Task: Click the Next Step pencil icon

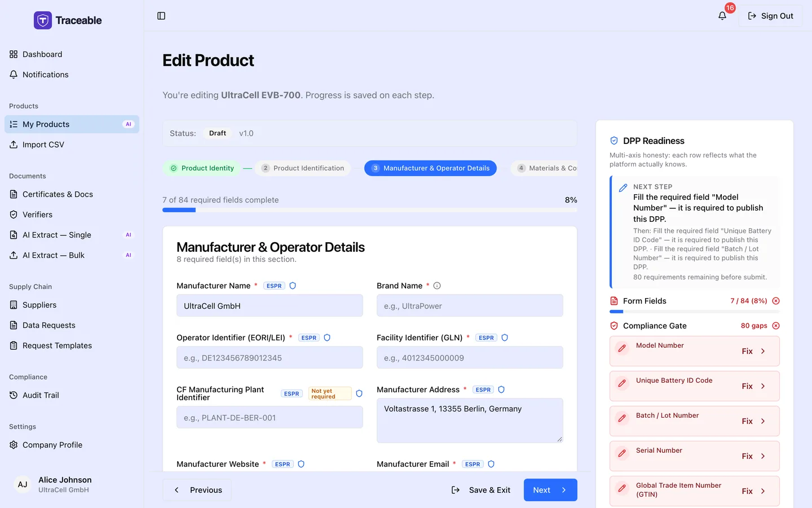Action: [623, 188]
